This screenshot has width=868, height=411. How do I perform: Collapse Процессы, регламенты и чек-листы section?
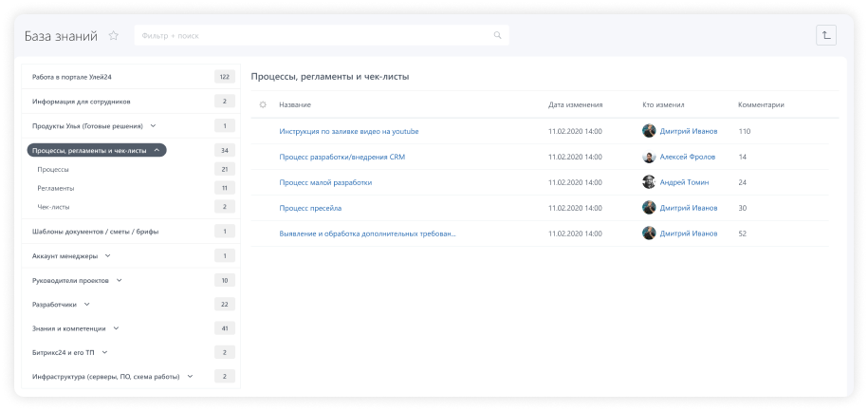tap(157, 150)
